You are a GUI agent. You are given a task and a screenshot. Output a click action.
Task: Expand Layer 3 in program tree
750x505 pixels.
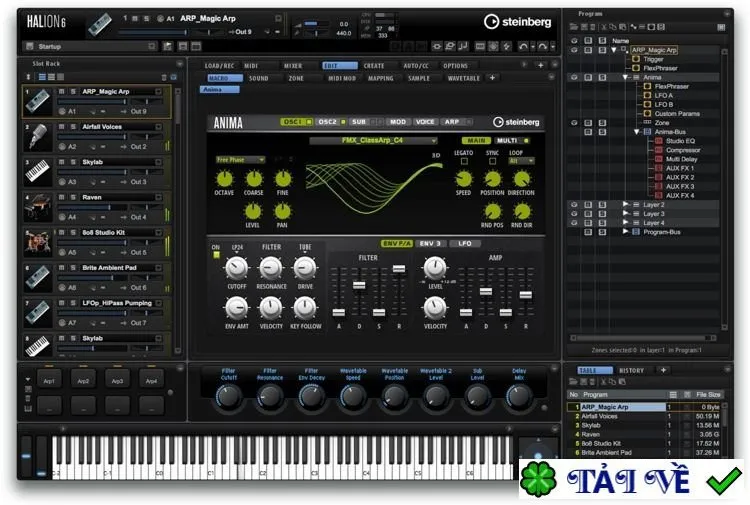click(x=625, y=214)
